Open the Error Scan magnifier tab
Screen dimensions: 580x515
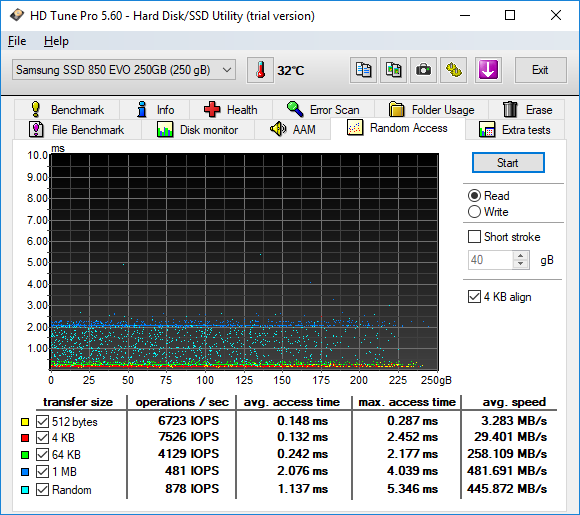tap(323, 110)
